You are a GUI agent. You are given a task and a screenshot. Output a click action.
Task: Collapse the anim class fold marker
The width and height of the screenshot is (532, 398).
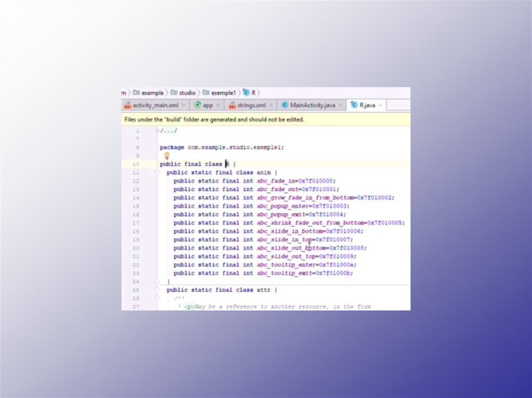(157, 173)
